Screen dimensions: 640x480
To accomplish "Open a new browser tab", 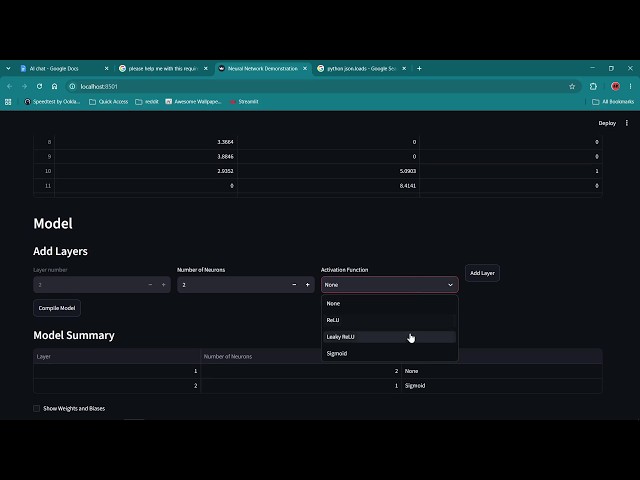I will [419, 69].
